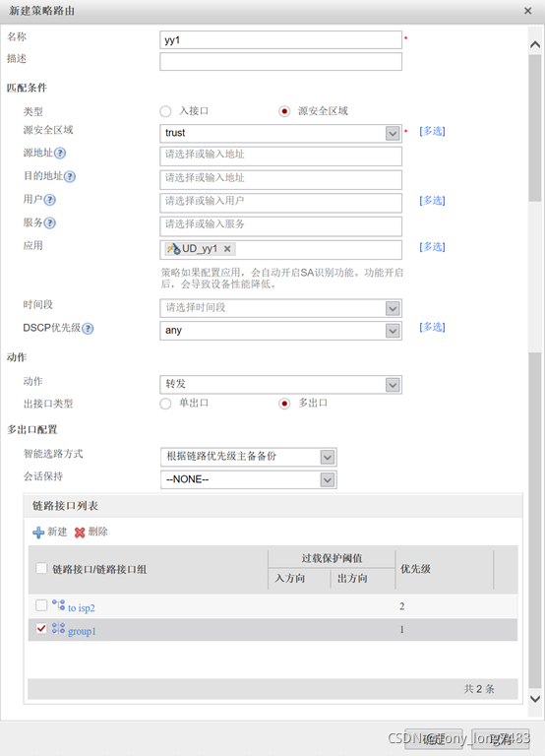This screenshot has height=756, width=545.
Task: Focus the 用户 input field
Action: 281,203
